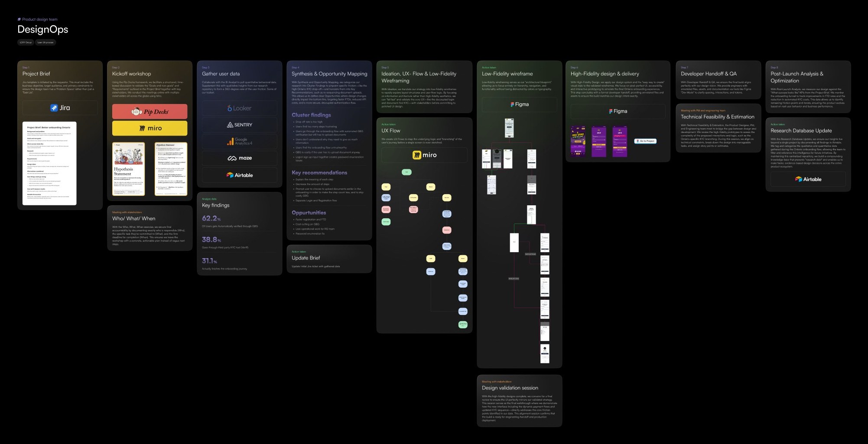The width and height of the screenshot is (868, 444).
Task: Click Post-Launch Analysis & Optimization heading
Action: coord(796,77)
